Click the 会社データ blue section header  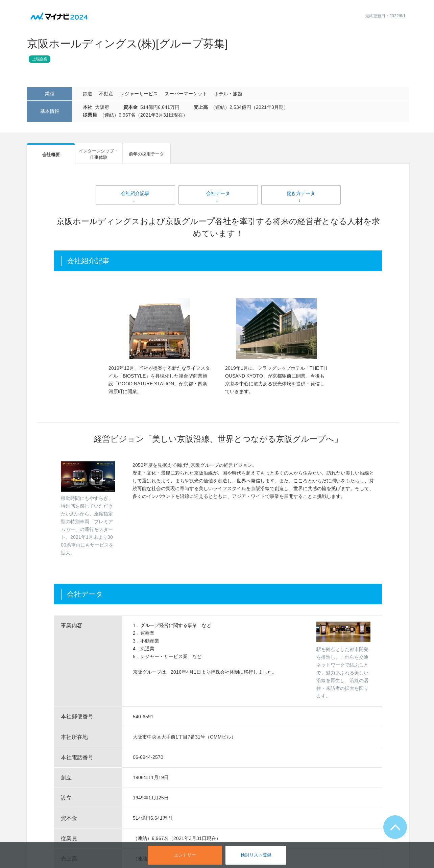pos(218,594)
